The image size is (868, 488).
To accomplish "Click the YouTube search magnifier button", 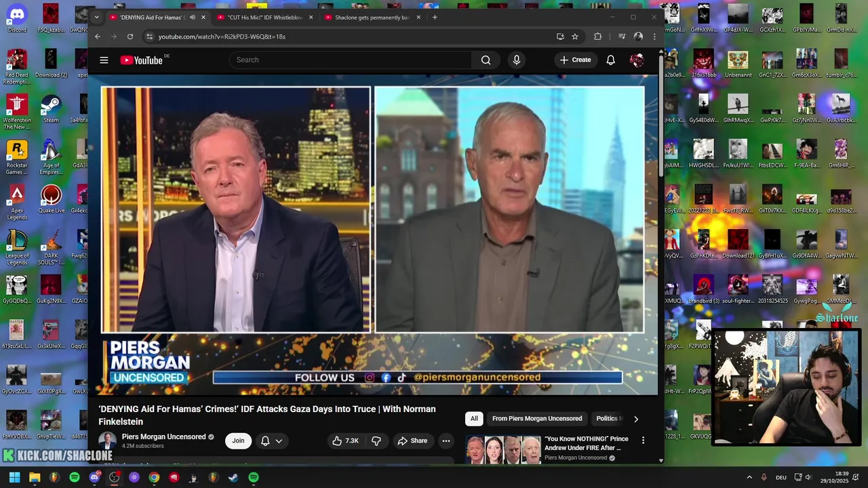I will 486,60.
